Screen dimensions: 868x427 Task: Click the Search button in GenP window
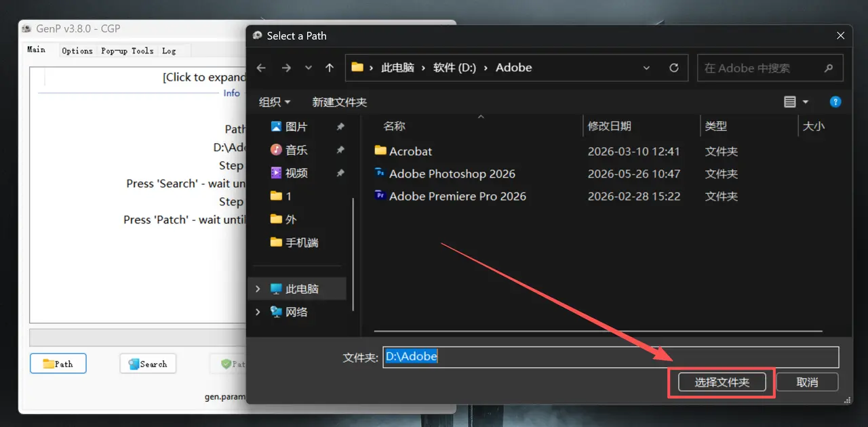(148, 364)
